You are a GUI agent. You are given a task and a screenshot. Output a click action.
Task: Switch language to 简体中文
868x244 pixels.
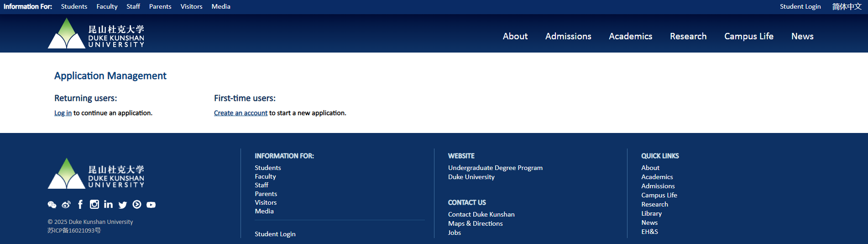coord(847,6)
